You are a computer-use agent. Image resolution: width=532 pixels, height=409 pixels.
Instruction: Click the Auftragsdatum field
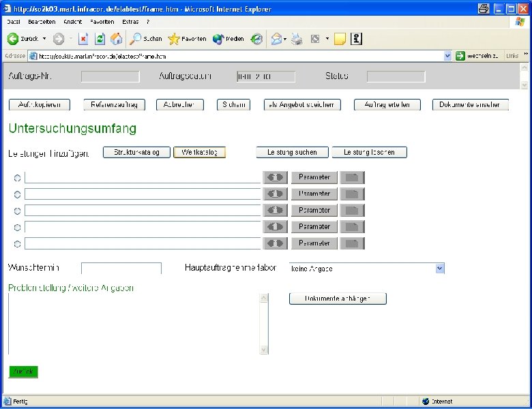click(x=266, y=76)
